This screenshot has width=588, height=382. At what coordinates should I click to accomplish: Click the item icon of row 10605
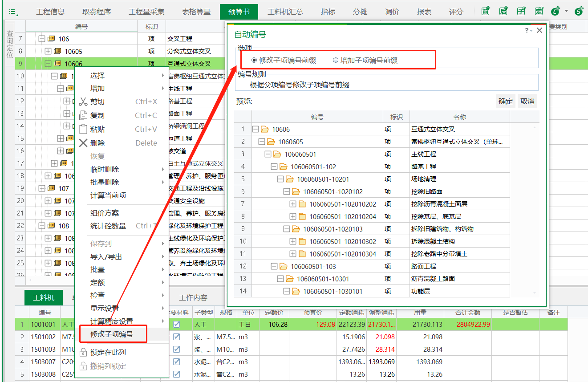(x=57, y=51)
